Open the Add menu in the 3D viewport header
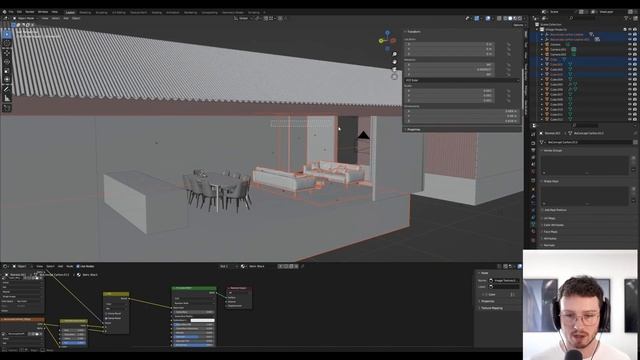 [x=66, y=18]
